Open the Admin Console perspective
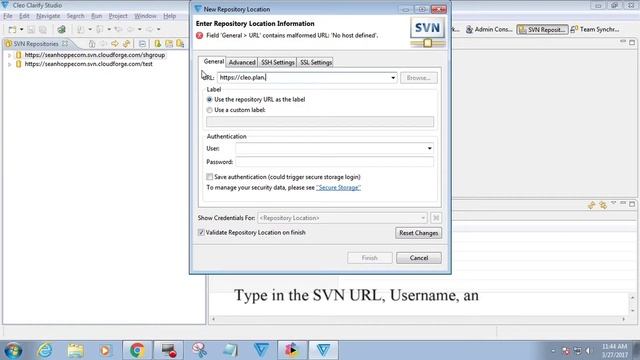 [489, 29]
